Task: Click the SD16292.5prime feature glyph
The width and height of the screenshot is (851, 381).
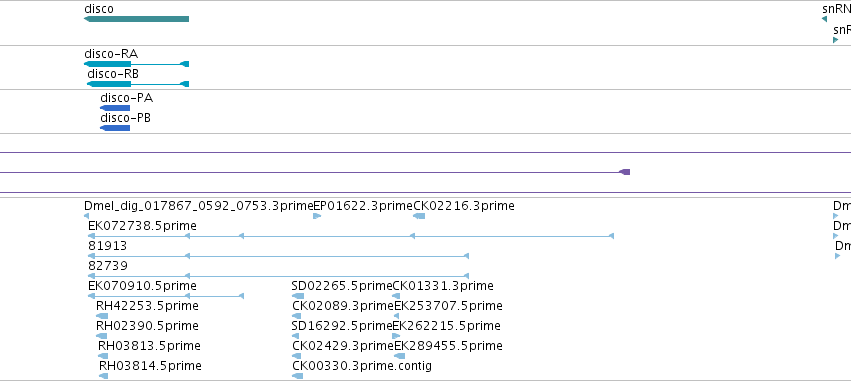Action: coord(296,336)
